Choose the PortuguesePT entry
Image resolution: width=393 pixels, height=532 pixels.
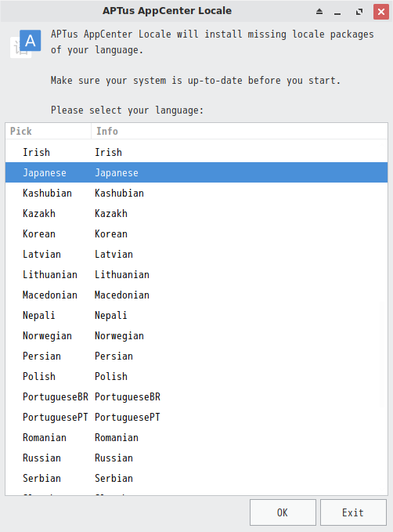pyautogui.click(x=196, y=417)
